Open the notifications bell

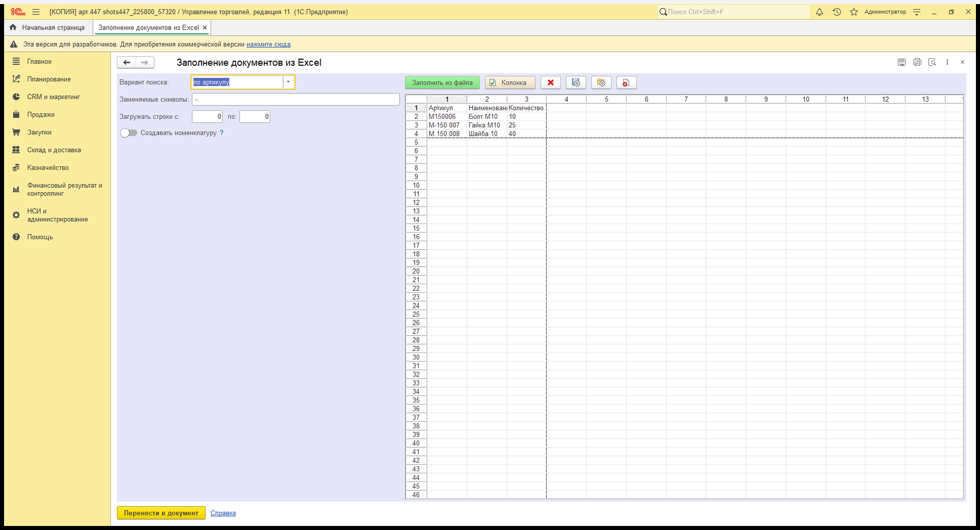pos(819,12)
